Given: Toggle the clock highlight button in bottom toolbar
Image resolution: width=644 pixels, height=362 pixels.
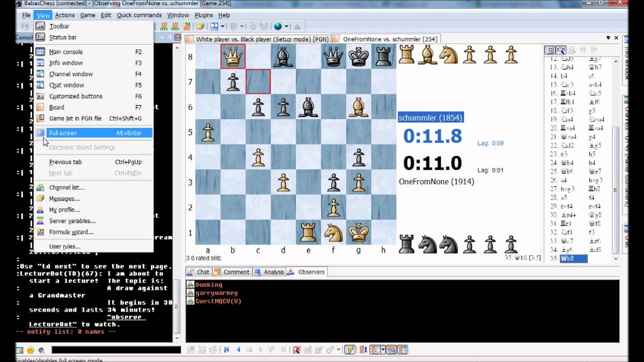Looking at the screenshot, I should tap(350, 350).
